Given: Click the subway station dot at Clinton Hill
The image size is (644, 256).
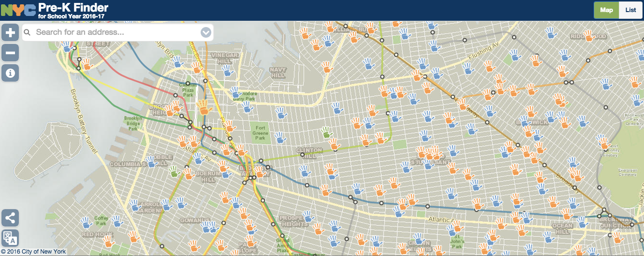Looking at the screenshot, I should [x=302, y=155].
